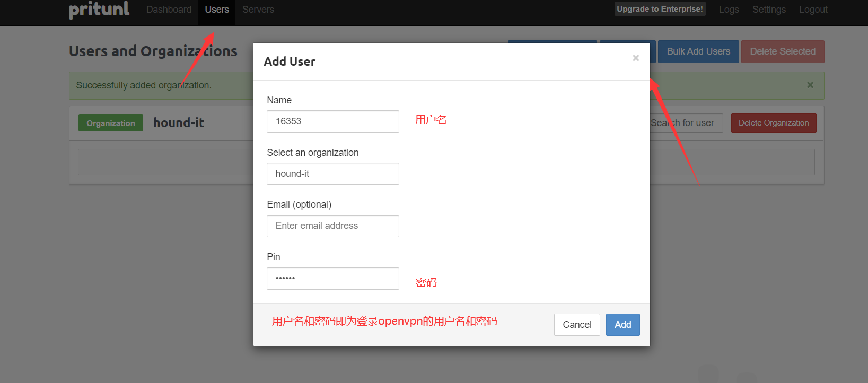Image resolution: width=868 pixels, height=383 pixels.
Task: Click the hound-it organization name
Action: tap(179, 122)
